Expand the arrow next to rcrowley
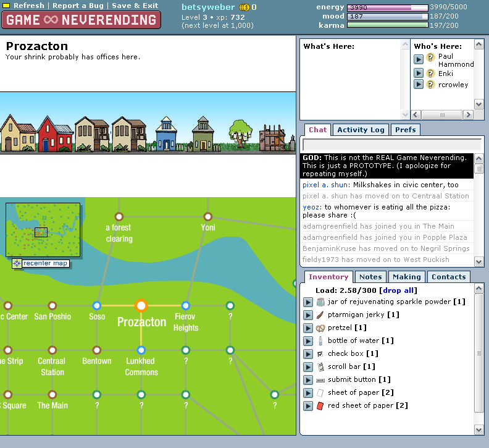This screenshot has width=489, height=448. click(x=418, y=85)
